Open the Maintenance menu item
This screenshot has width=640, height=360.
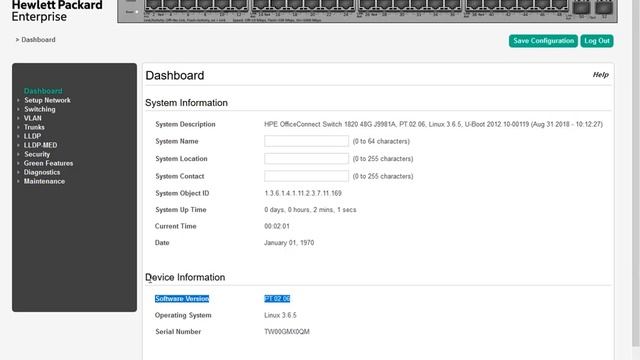tap(44, 181)
